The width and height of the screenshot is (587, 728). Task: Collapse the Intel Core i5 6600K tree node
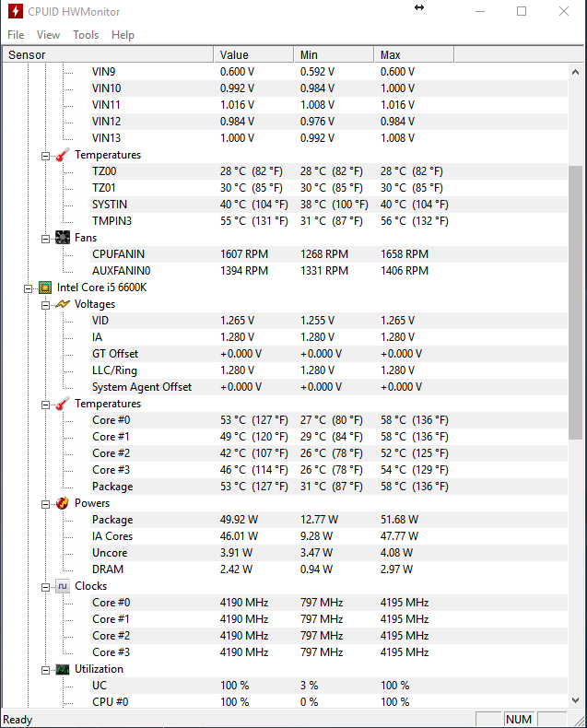click(x=29, y=288)
